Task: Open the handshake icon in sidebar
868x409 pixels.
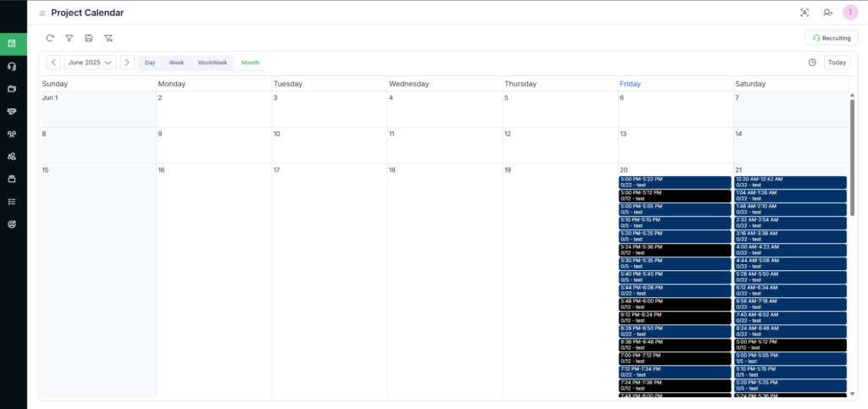Action: [x=12, y=111]
